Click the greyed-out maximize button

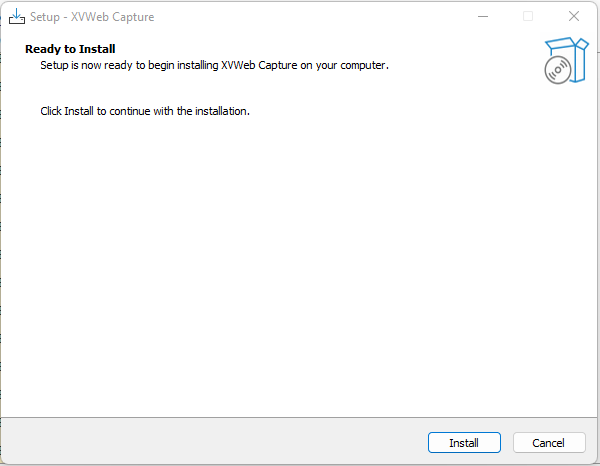coord(528,17)
